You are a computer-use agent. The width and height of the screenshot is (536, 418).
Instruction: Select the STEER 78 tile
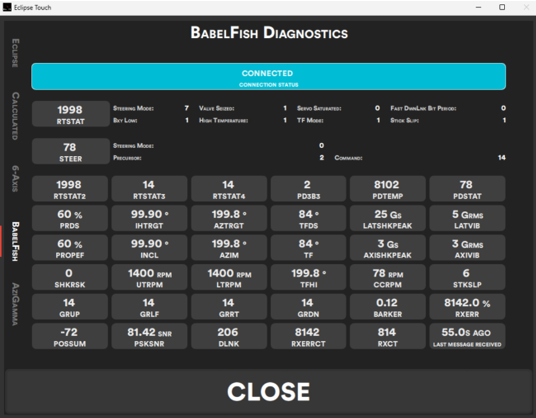click(x=70, y=151)
